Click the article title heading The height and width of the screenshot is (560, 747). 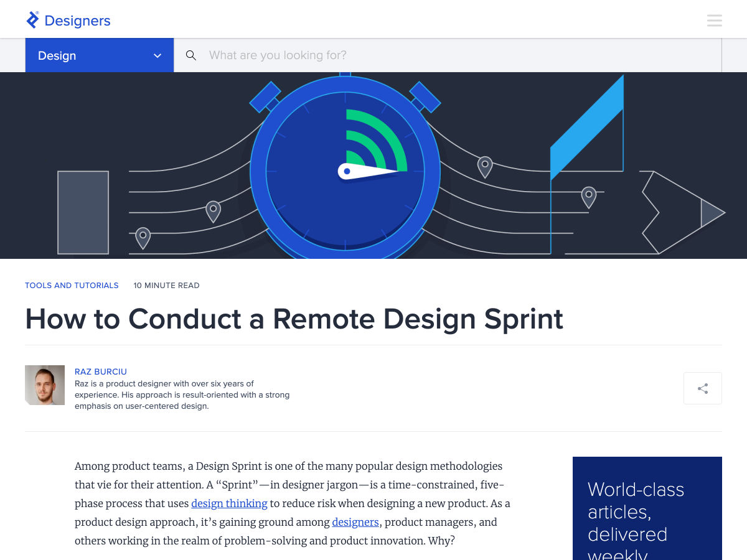pyautogui.click(x=294, y=319)
